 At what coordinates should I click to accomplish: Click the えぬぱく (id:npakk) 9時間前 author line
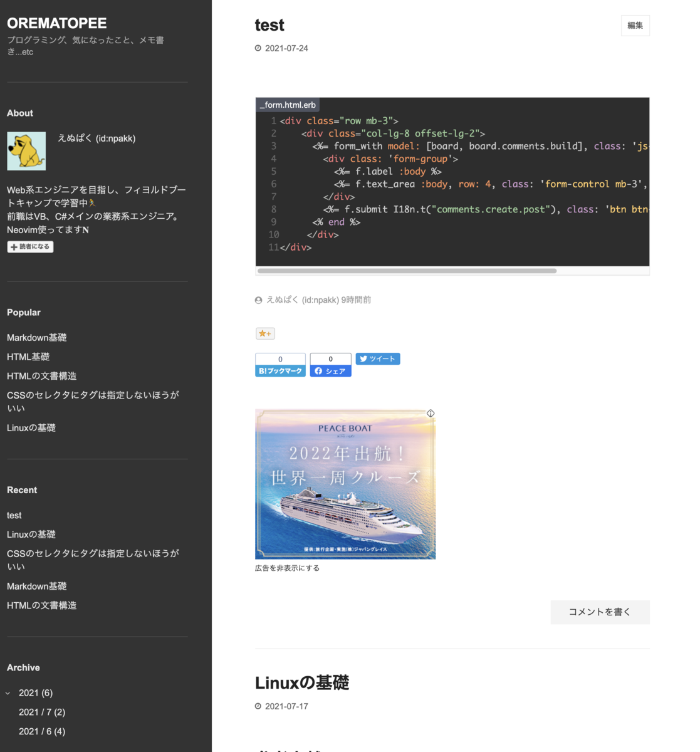pyautogui.click(x=313, y=300)
